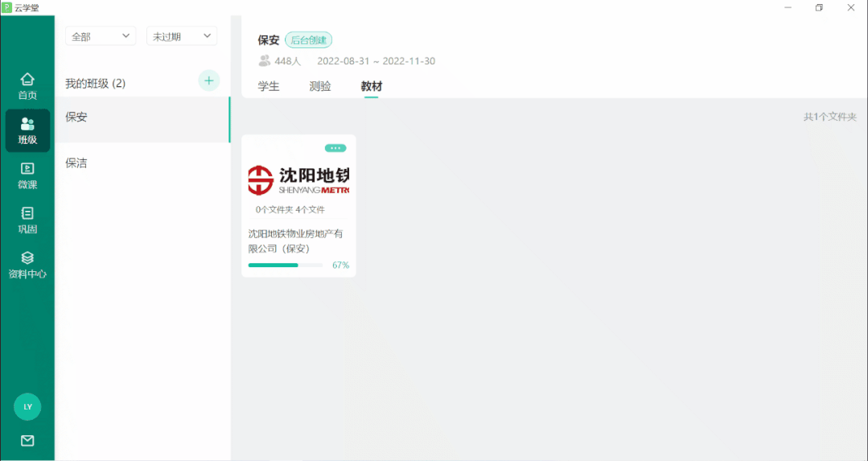
Task: Go to 首页 home in sidebar
Action: point(27,86)
